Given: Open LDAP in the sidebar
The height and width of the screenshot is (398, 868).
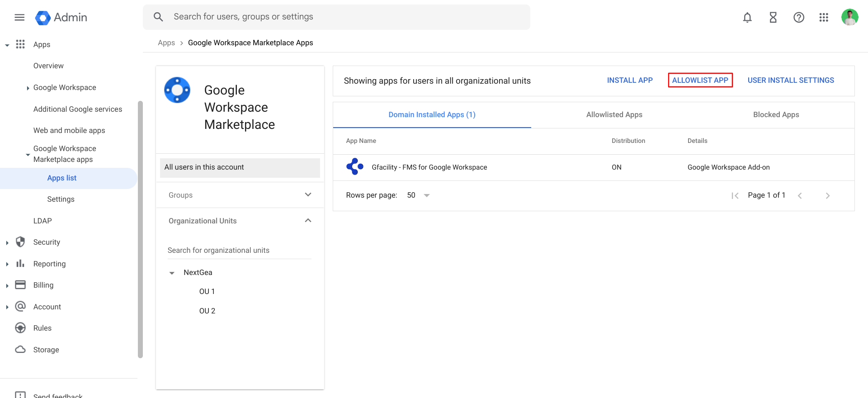Looking at the screenshot, I should pyautogui.click(x=42, y=221).
